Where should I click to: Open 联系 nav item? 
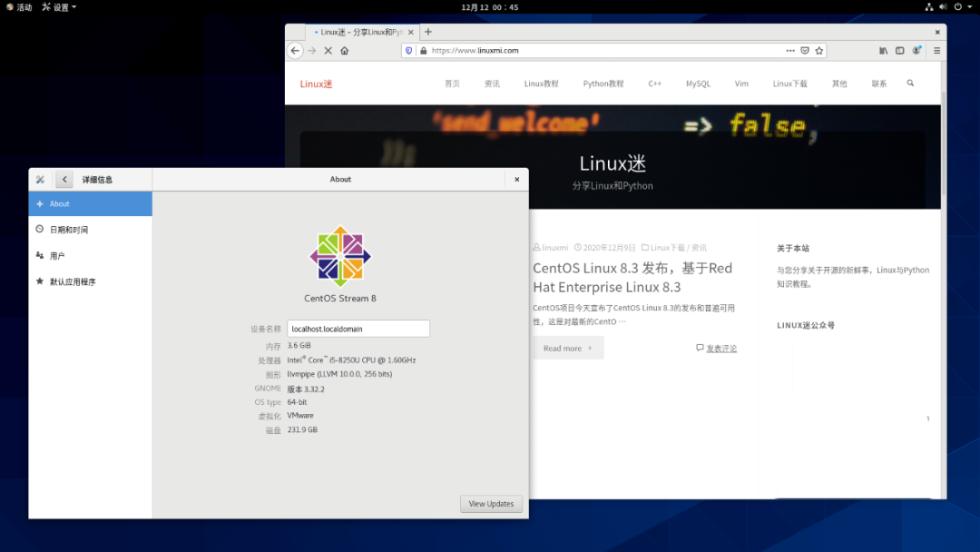(879, 84)
